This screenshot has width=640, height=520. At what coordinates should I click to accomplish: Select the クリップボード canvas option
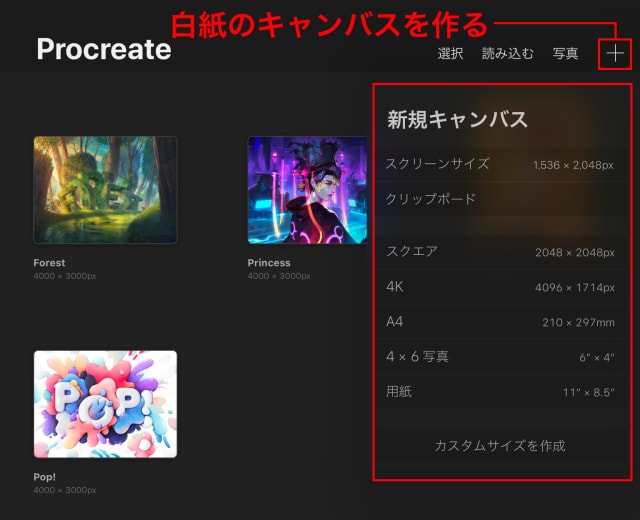point(500,199)
